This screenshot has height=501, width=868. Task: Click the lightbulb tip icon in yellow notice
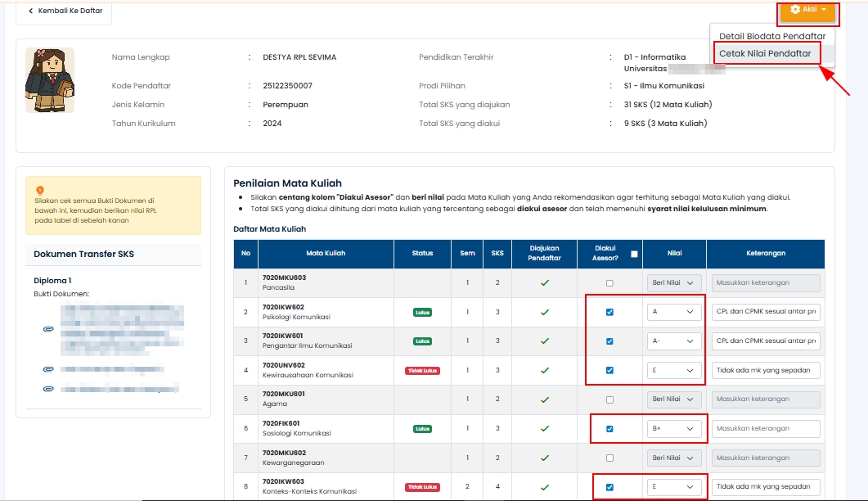(40, 190)
